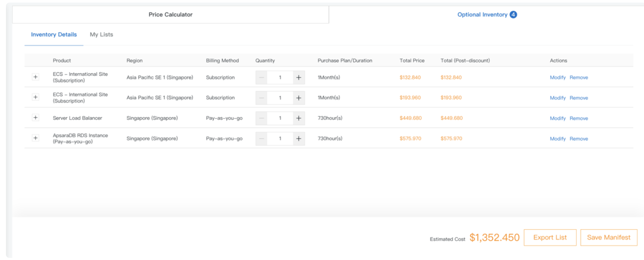The width and height of the screenshot is (644, 260).
Task: Expand the ApsaraDB RDS Instance row details
Action: coord(35,138)
